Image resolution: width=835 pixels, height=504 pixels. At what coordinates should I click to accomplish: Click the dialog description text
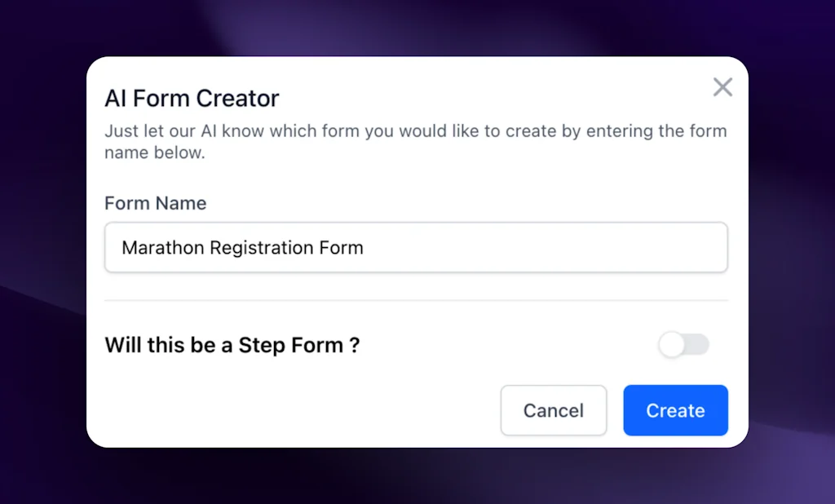click(415, 140)
